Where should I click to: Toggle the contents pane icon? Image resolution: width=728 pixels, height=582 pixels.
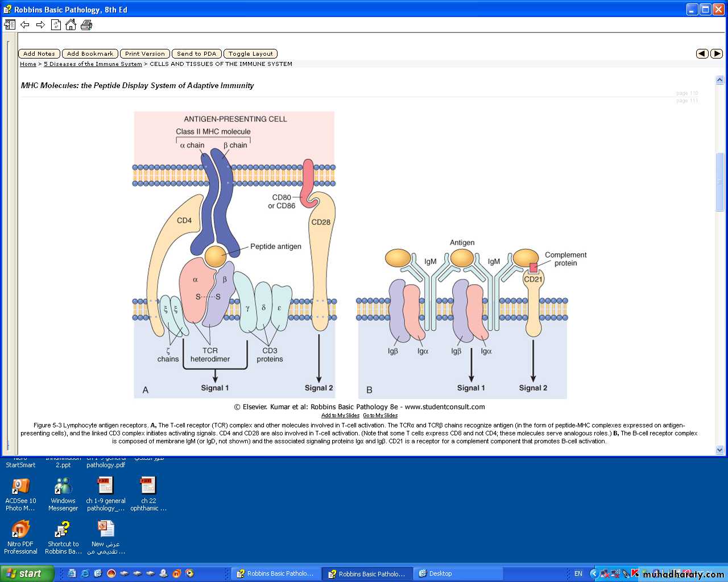point(10,24)
